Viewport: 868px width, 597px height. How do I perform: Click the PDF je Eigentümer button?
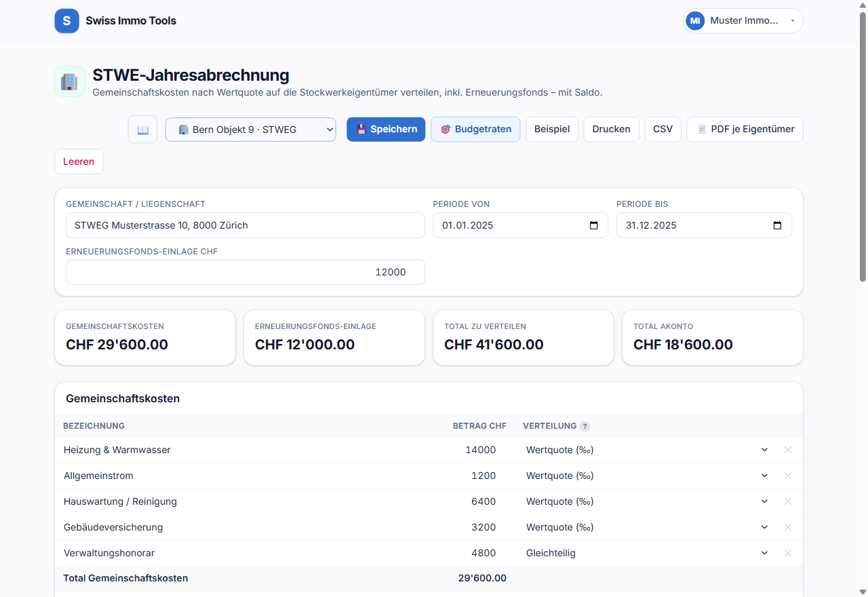(x=745, y=130)
